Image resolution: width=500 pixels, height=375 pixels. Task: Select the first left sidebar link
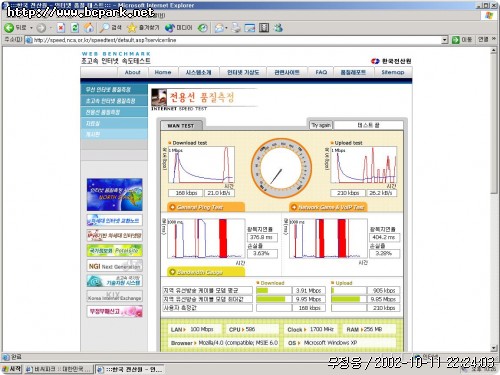point(114,89)
